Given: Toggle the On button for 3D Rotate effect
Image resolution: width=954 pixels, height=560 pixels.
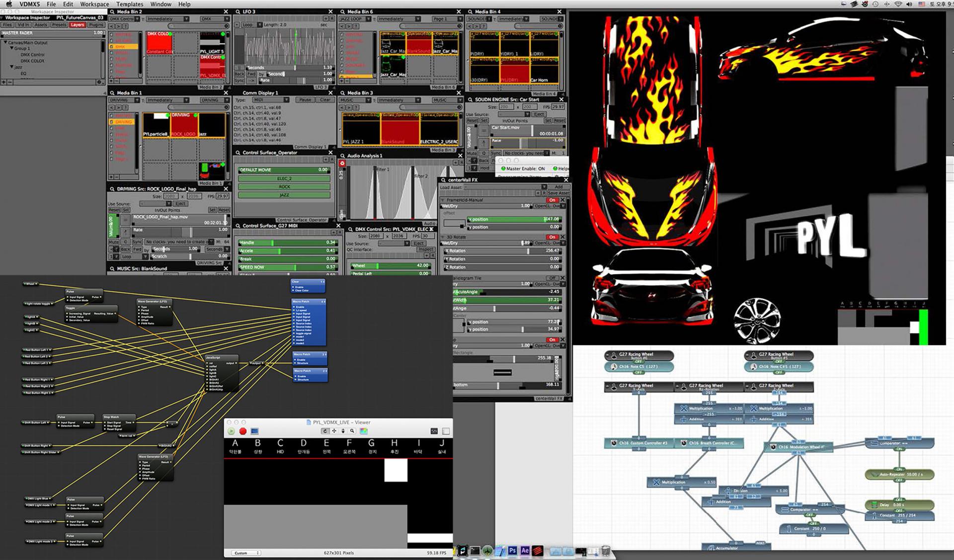Looking at the screenshot, I should (552, 237).
